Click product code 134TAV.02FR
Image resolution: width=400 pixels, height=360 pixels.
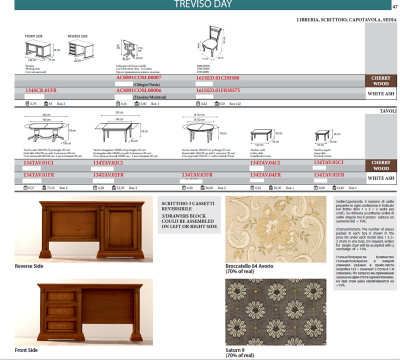point(109,175)
